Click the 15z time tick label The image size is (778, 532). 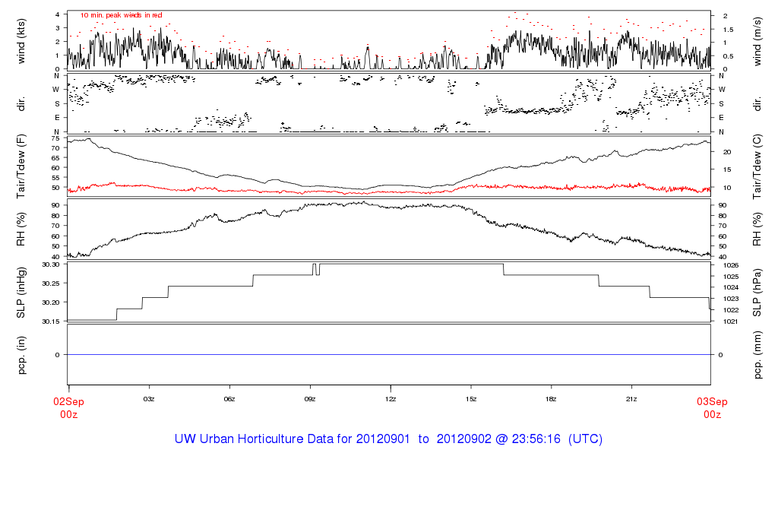pyautogui.click(x=471, y=398)
